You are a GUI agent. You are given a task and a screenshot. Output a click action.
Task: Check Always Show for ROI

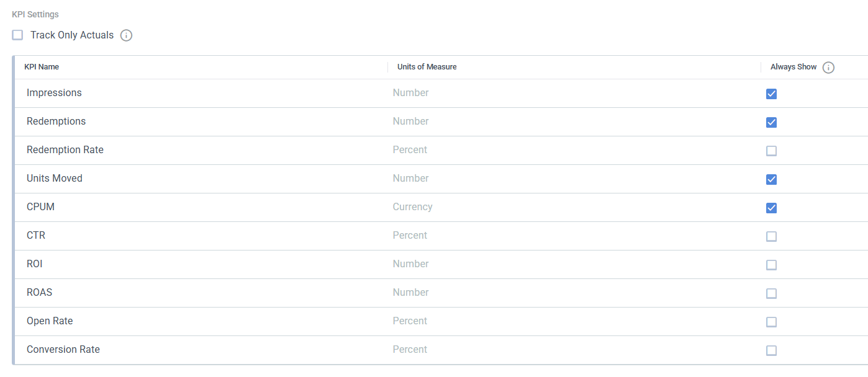771,265
